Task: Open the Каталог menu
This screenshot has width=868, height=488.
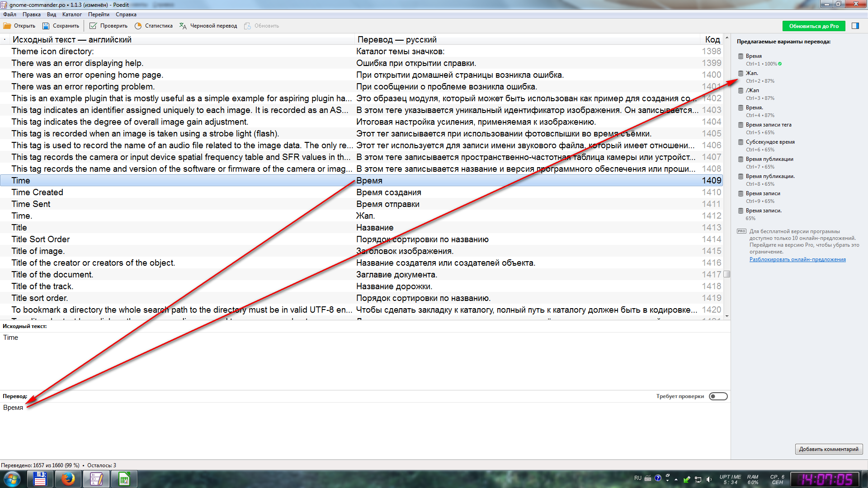Action: click(72, 14)
